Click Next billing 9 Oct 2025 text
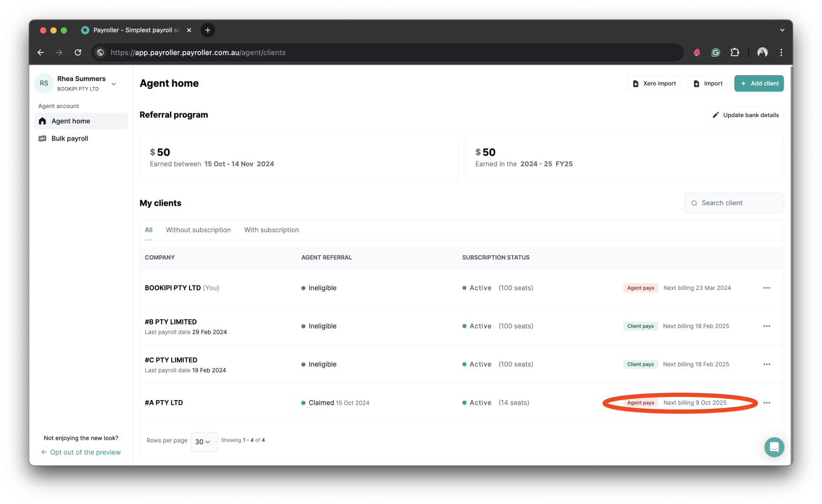The height and width of the screenshot is (504, 822). tap(695, 403)
